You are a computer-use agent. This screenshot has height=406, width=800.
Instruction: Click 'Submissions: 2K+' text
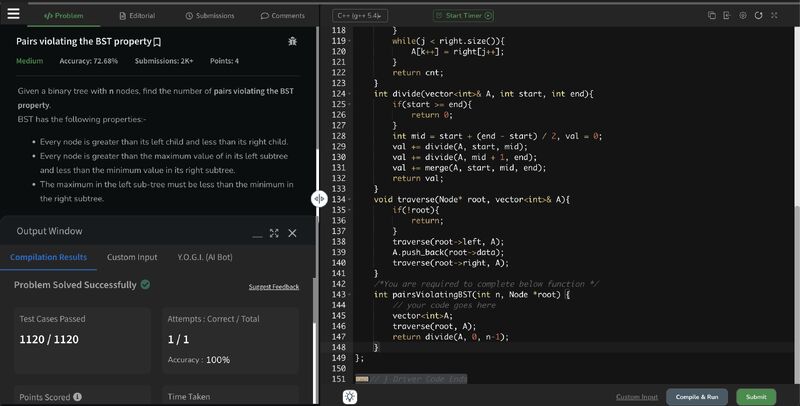coord(164,61)
